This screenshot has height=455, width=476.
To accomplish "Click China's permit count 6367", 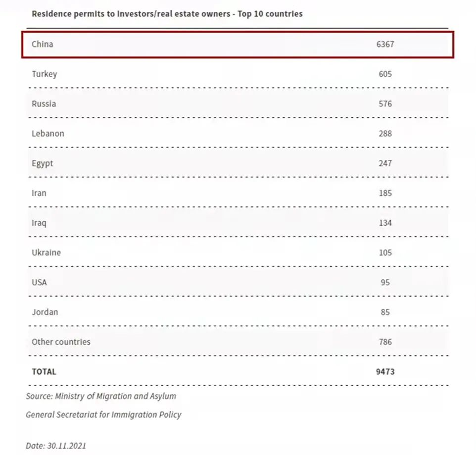I will [x=385, y=44].
